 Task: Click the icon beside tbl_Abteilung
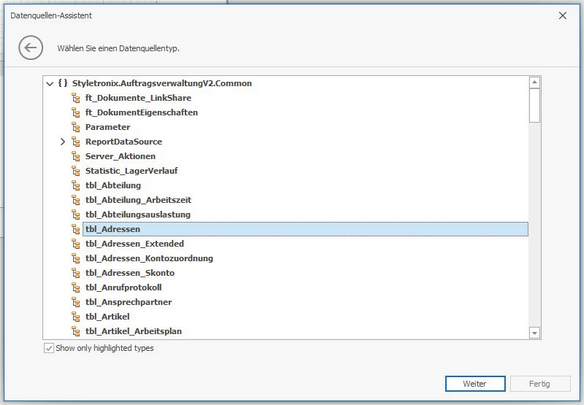coord(76,185)
